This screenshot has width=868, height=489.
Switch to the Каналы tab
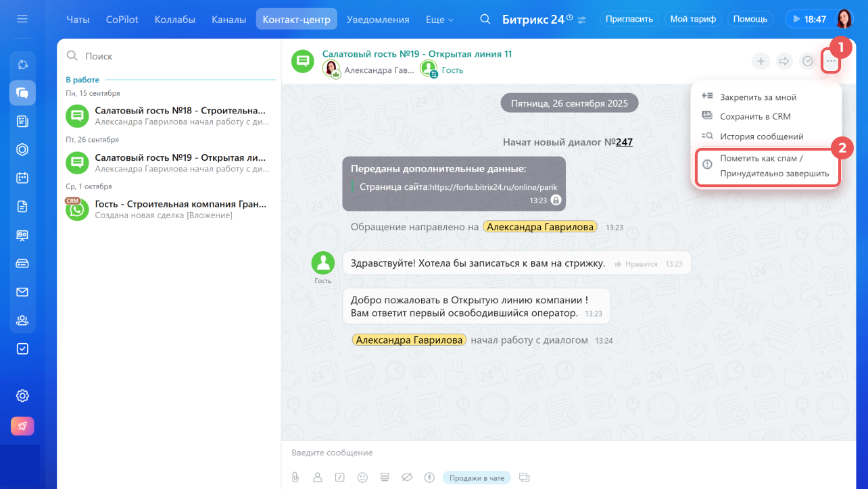tap(228, 20)
